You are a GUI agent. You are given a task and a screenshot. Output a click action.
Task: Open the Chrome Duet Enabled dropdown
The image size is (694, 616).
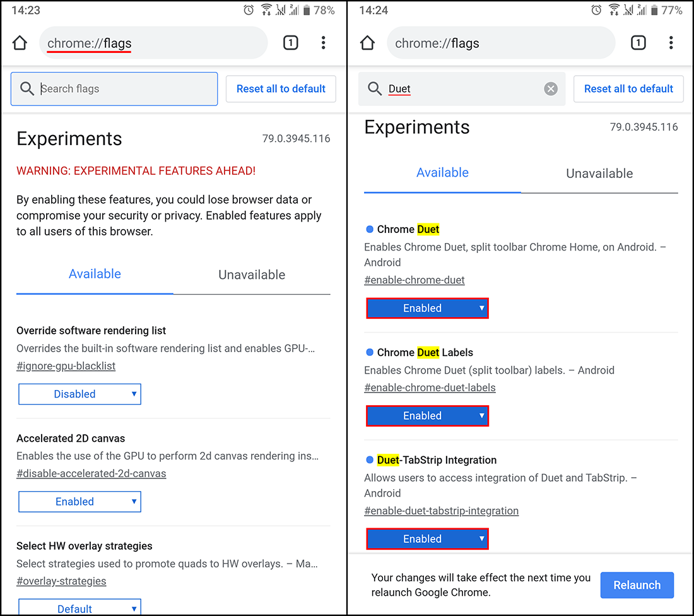[428, 308]
